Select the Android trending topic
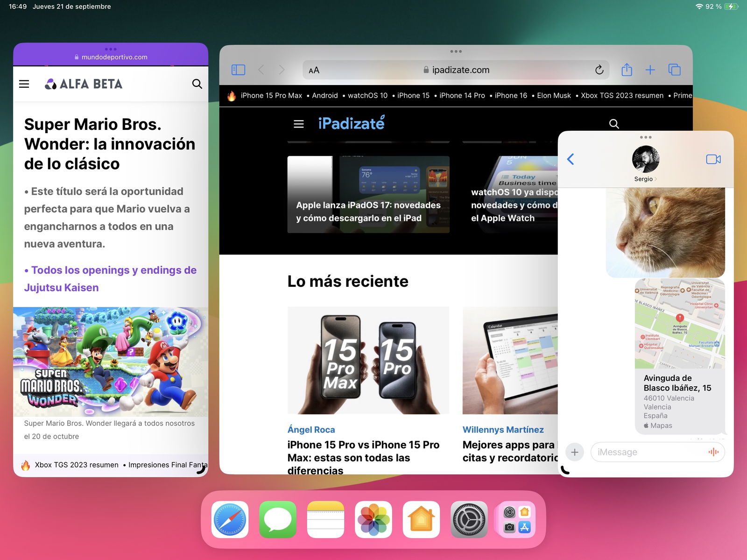 pyautogui.click(x=325, y=95)
